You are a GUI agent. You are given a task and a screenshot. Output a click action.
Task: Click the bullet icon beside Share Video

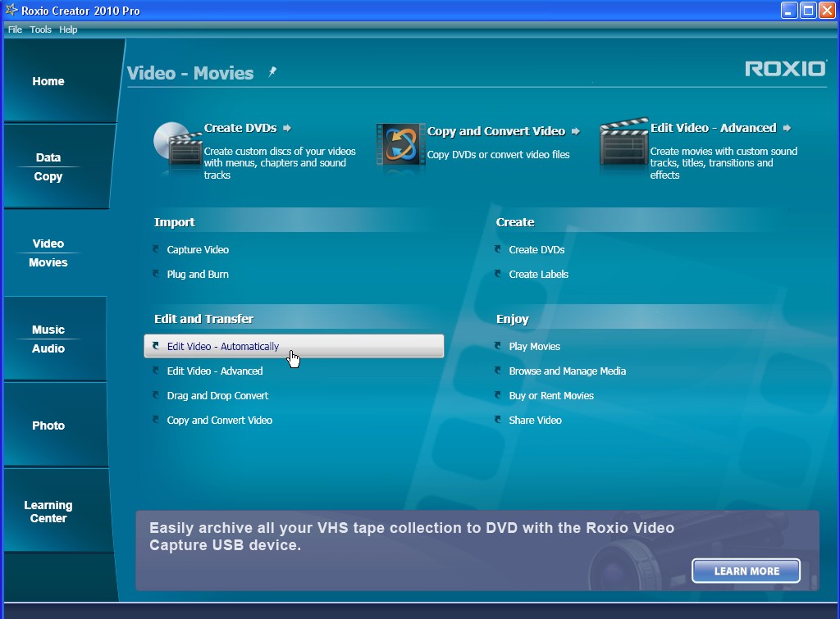coord(498,420)
